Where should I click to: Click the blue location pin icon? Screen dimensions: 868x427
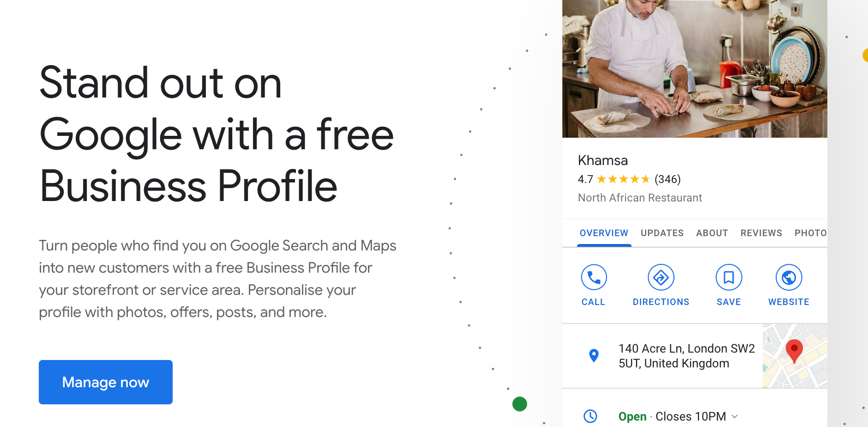tap(594, 355)
